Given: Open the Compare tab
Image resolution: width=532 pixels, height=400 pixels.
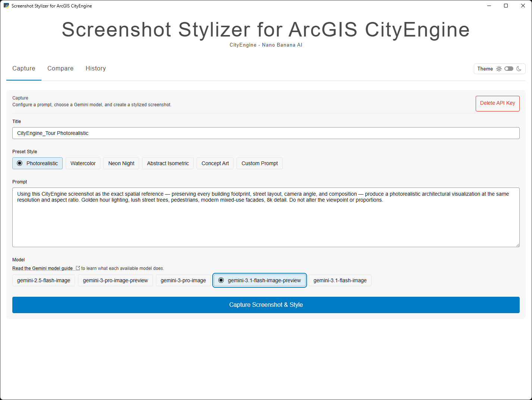Looking at the screenshot, I should click(60, 69).
